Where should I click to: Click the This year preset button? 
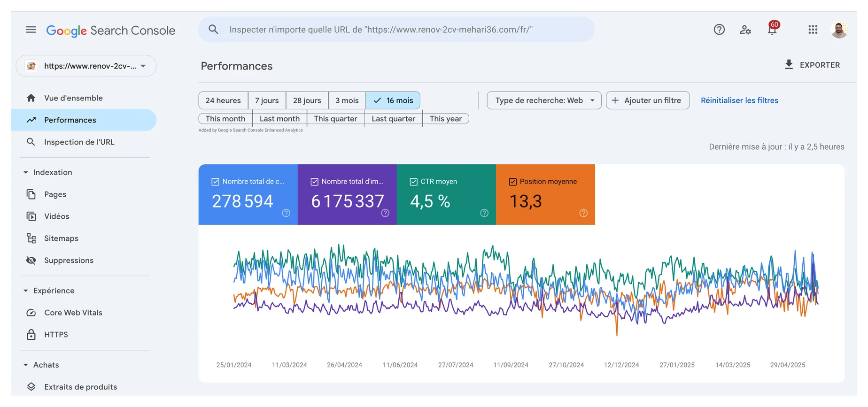coord(446,119)
